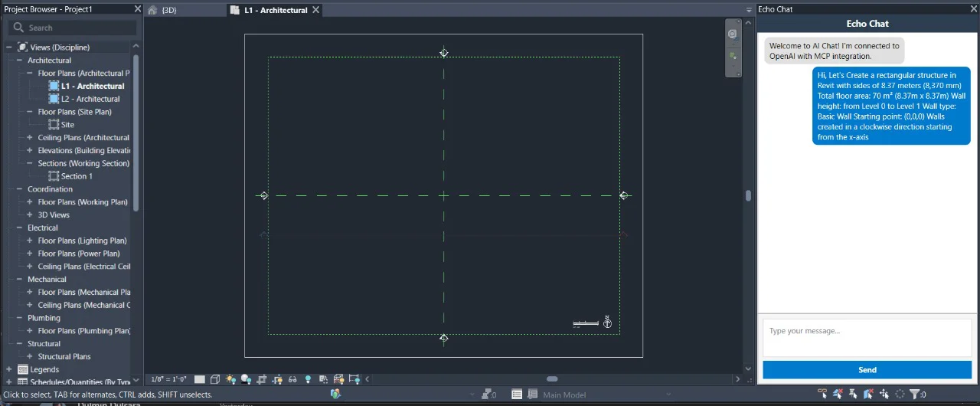Click the selection Filter funnel icon

914,395
